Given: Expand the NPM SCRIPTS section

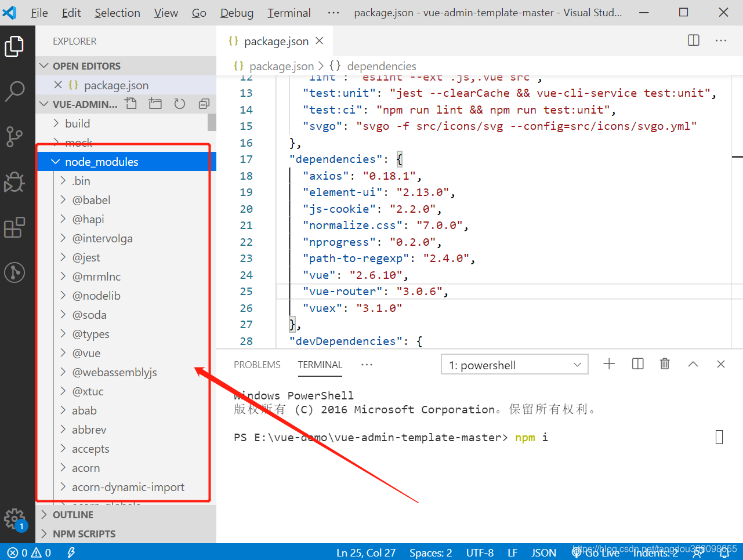Looking at the screenshot, I should point(126,534).
